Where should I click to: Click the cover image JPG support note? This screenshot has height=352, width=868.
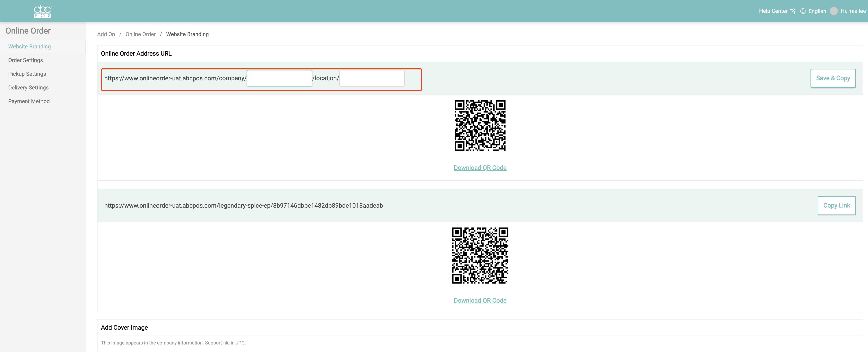point(173,343)
